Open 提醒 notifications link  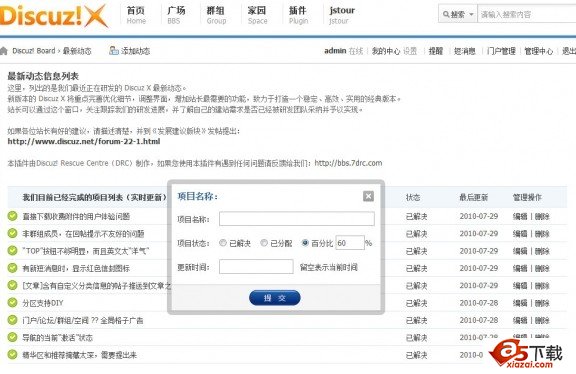(436, 51)
